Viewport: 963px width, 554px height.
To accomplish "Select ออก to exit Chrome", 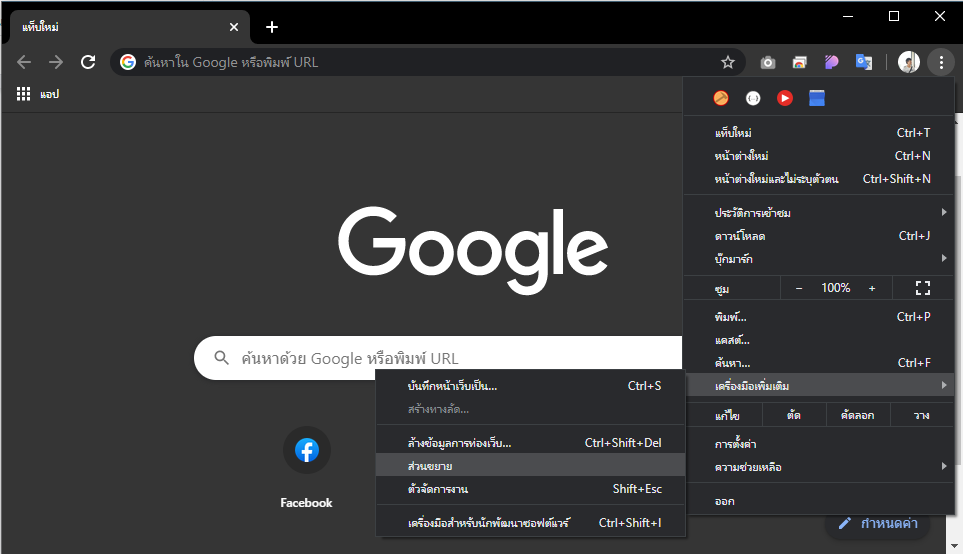I will (x=819, y=501).
